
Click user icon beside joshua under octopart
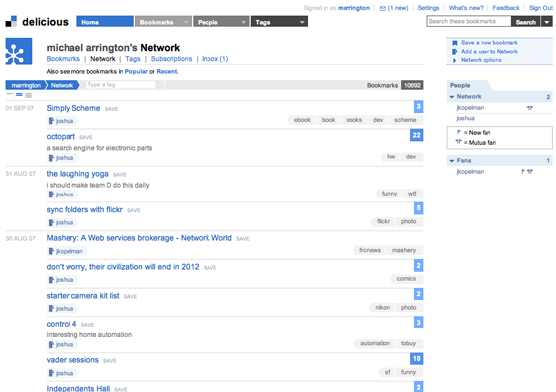(x=51, y=158)
